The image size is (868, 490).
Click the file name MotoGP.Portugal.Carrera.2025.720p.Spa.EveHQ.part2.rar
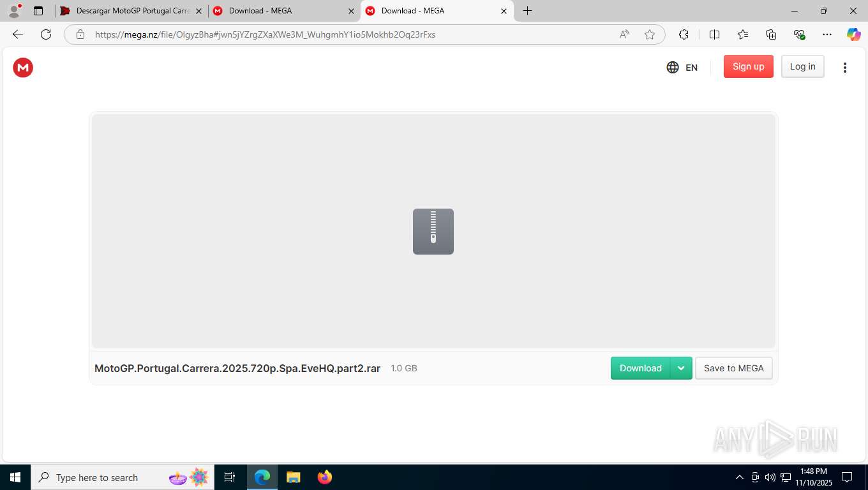[237, 368]
